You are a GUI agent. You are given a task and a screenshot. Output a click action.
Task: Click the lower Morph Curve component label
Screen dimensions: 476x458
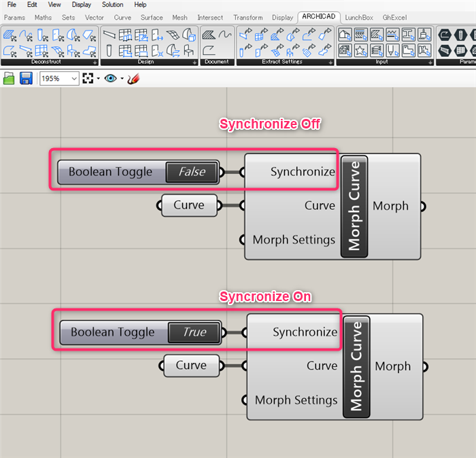pos(356,367)
